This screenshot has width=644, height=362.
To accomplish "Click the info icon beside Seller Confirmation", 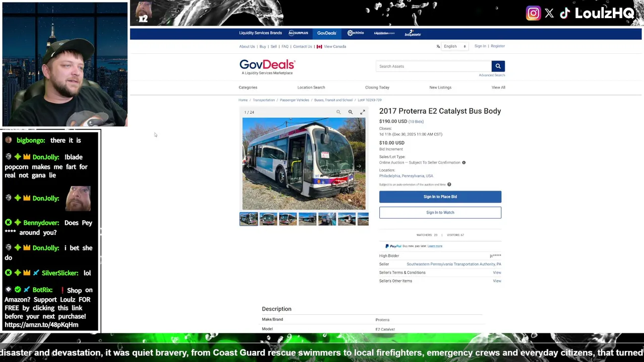I will [464, 162].
